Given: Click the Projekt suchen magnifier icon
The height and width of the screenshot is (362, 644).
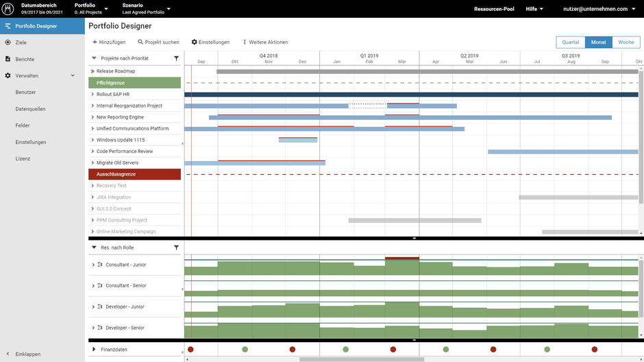Looking at the screenshot, I should 140,42.
